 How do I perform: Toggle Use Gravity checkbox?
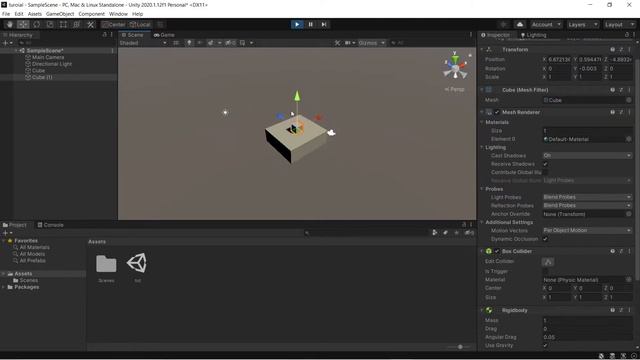tap(545, 345)
